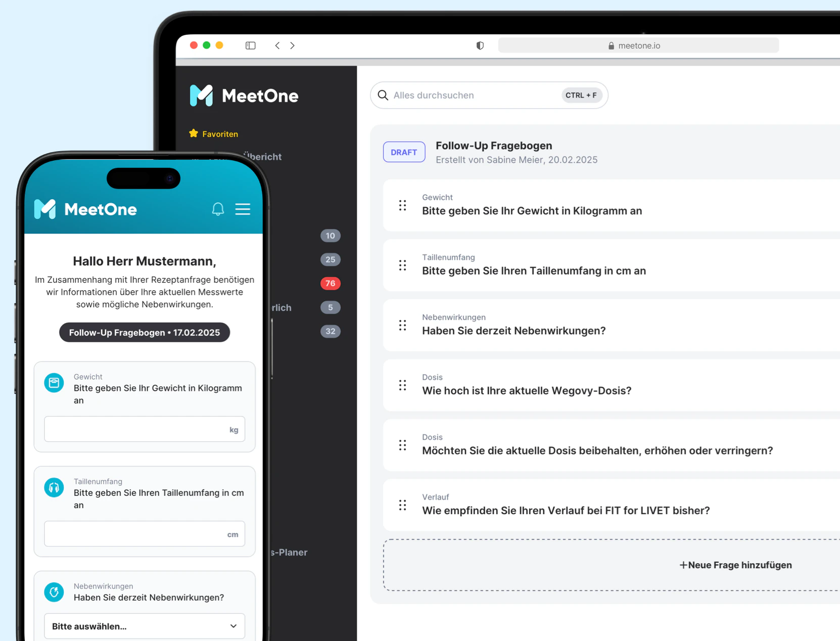Click the cm waist input field
The width and height of the screenshot is (840, 641).
[x=145, y=534]
